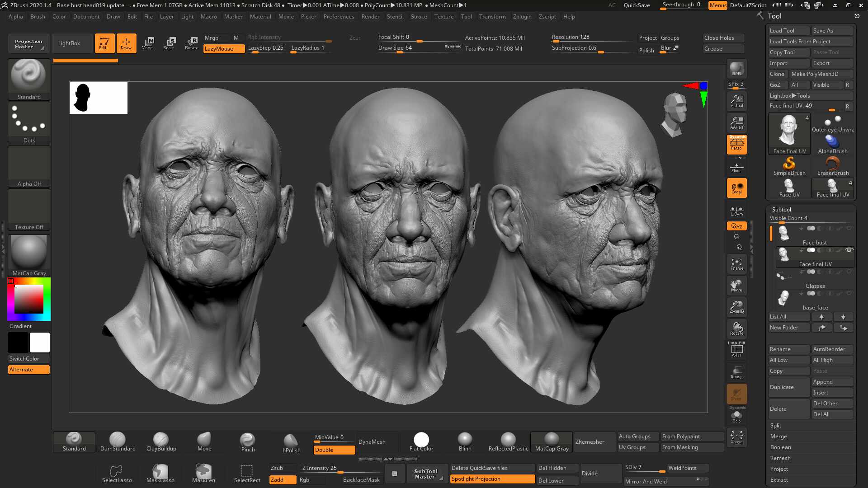Screen dimensions: 868x488
Task: Select the Scale gizmo mode
Action: point(169,43)
